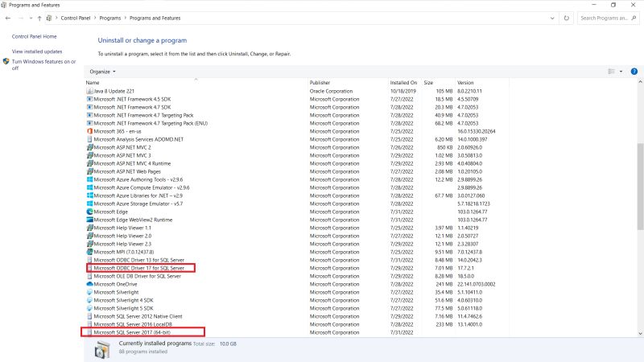Image resolution: width=644 pixels, height=362 pixels.
Task: Open Turn Windows features on or off
Action: coord(43,65)
